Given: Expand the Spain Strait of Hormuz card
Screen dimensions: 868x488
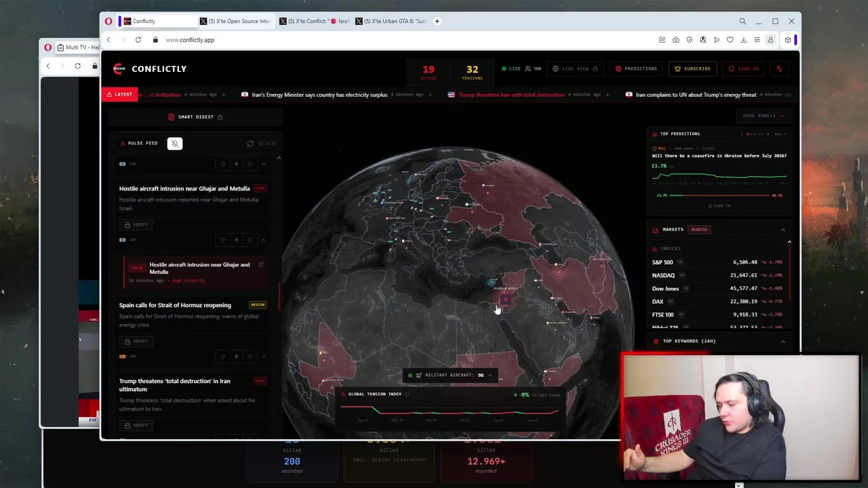Looking at the screenshot, I should [264, 357].
